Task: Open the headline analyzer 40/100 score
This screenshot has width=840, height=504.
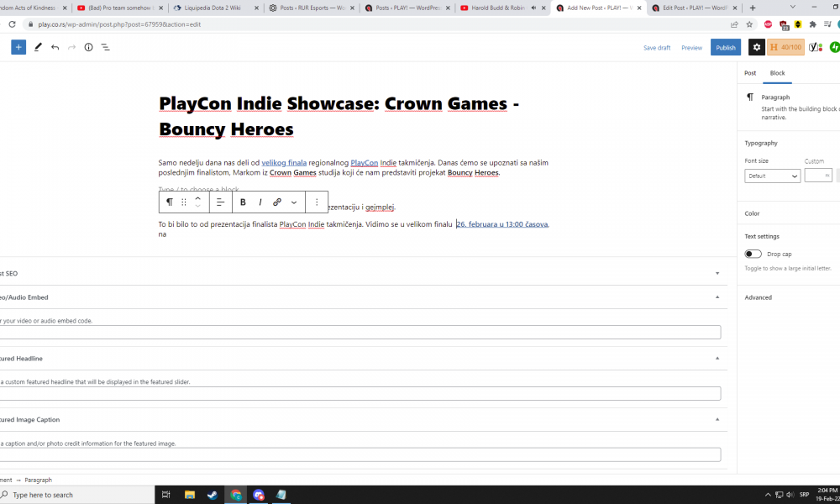Action: pyautogui.click(x=785, y=47)
